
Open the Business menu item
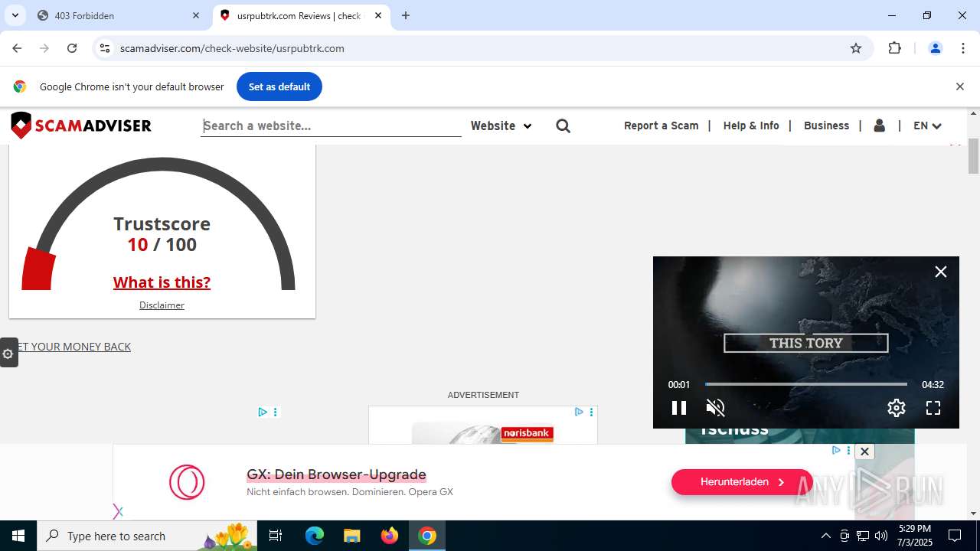point(826,126)
